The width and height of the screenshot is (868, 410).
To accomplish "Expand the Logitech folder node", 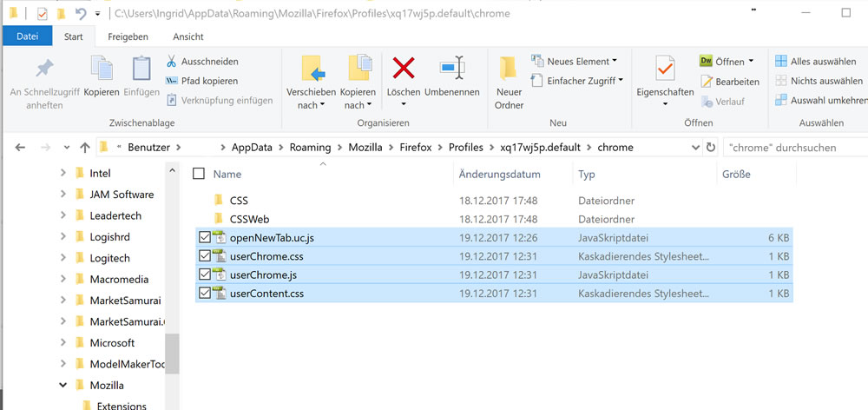I will [x=63, y=258].
